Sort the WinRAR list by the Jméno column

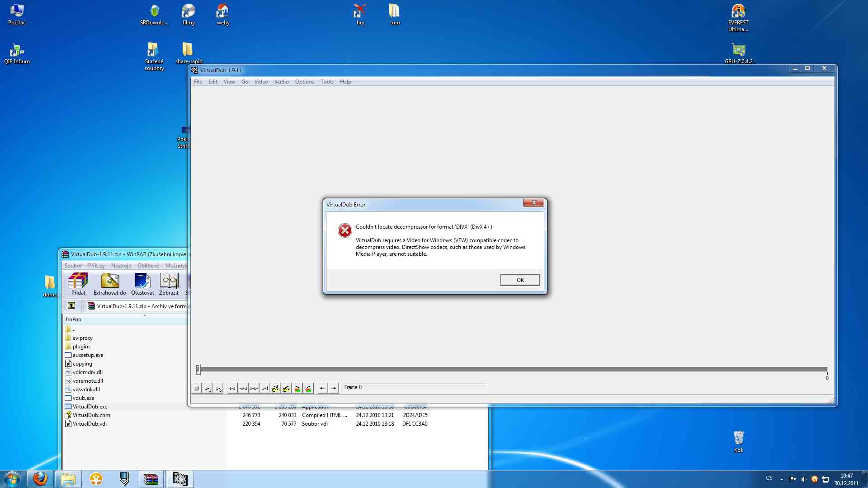point(125,319)
